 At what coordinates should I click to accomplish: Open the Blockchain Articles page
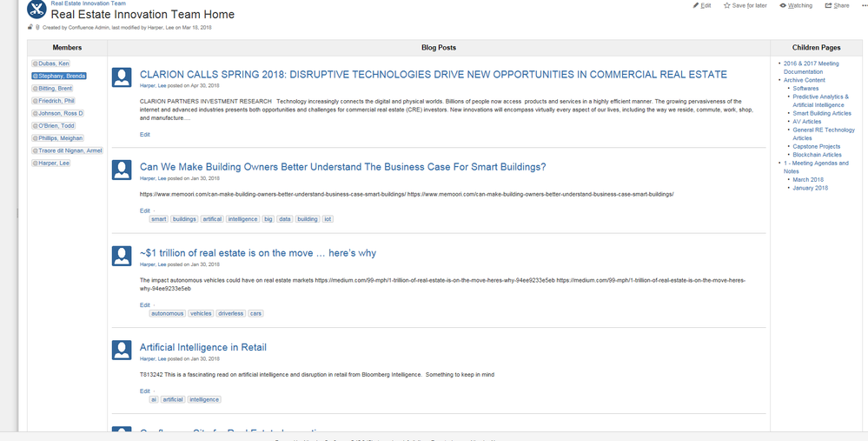tap(817, 155)
